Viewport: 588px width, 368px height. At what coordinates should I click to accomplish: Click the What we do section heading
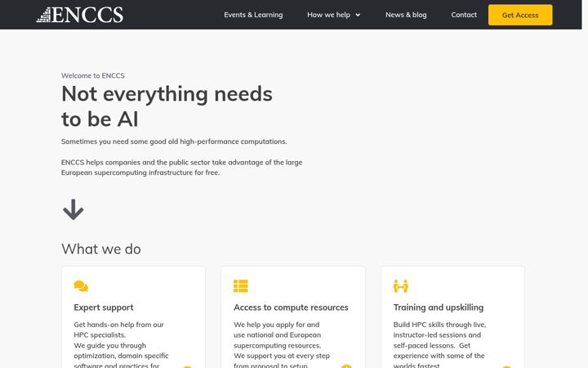(x=101, y=249)
